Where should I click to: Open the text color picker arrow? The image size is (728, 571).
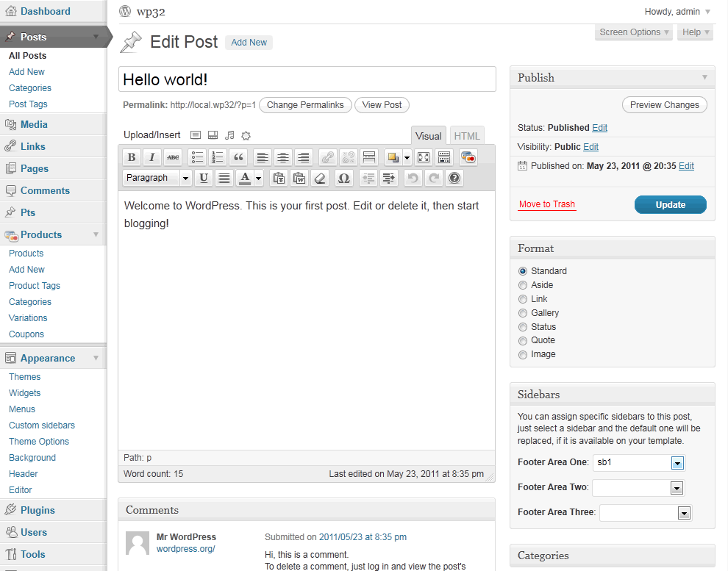pyautogui.click(x=258, y=178)
